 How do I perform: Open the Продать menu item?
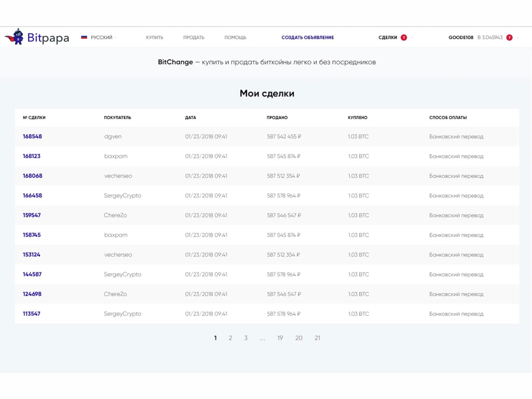[x=194, y=37]
